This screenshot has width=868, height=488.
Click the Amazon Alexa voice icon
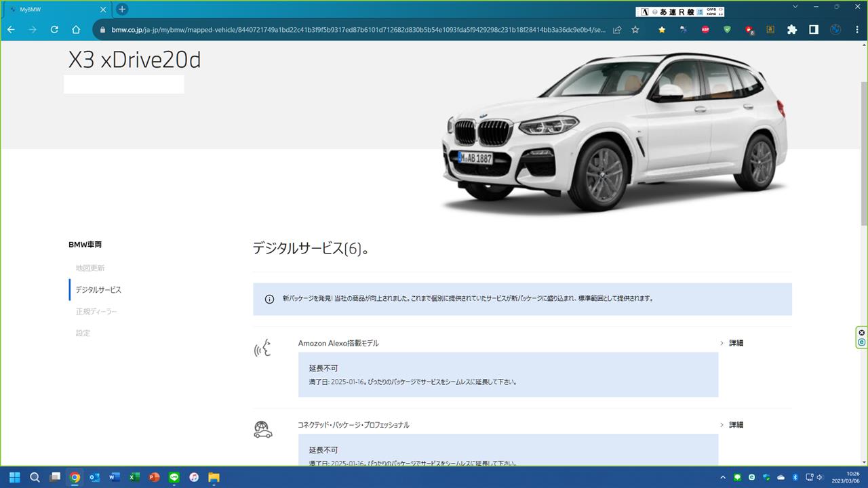(262, 348)
